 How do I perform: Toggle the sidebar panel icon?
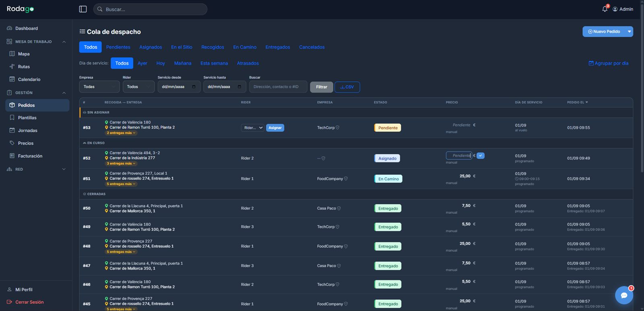click(x=83, y=9)
